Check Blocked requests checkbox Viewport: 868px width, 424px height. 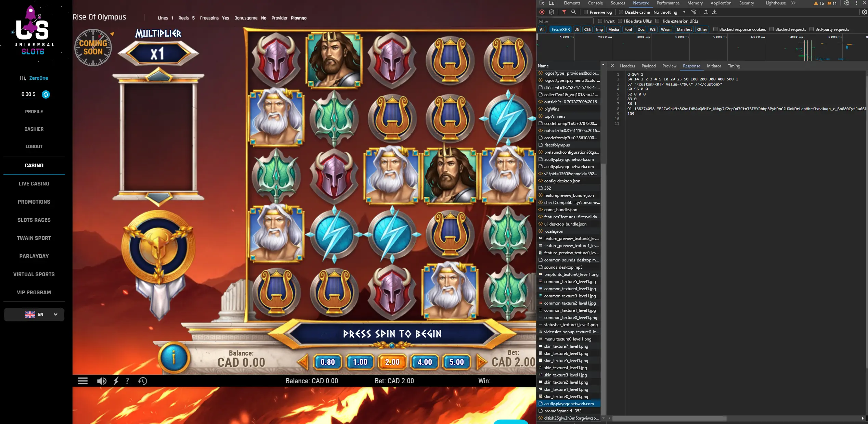tap(772, 29)
